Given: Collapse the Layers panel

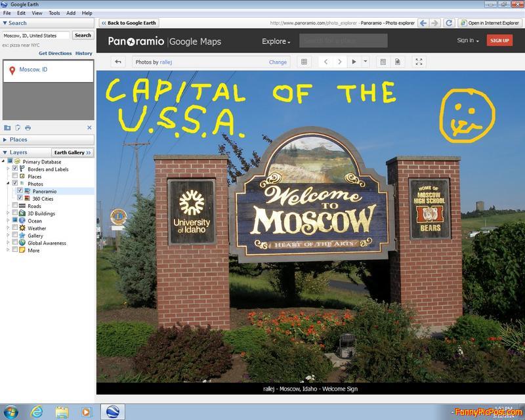Looking at the screenshot, I should (5, 152).
